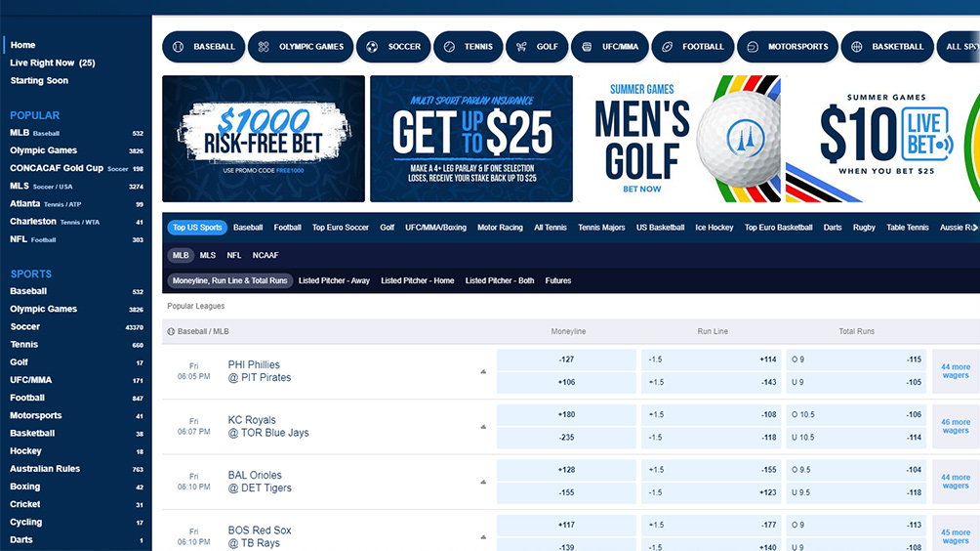Screen dimensions: 980x551
Task: Expand BOS Red Sox @ TB Rays arrow
Action: tap(483, 536)
